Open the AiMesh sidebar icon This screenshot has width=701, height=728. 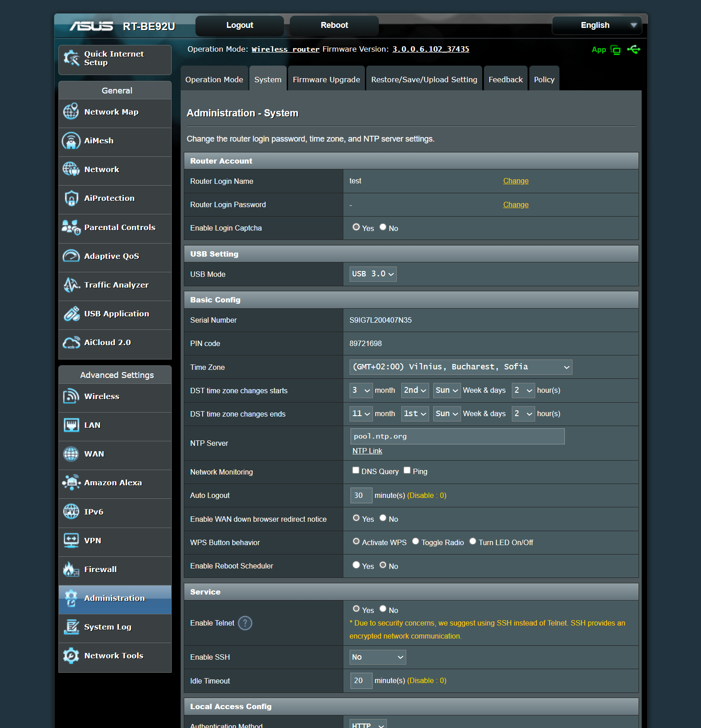[71, 141]
